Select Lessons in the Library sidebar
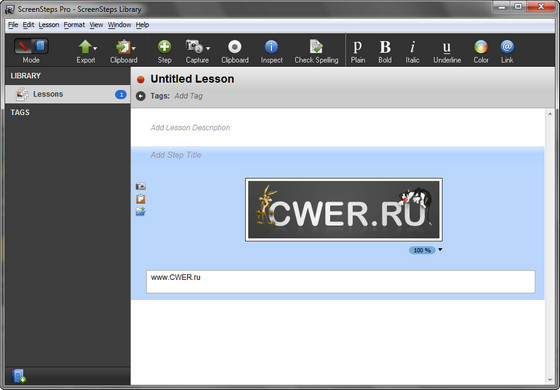 68,94
